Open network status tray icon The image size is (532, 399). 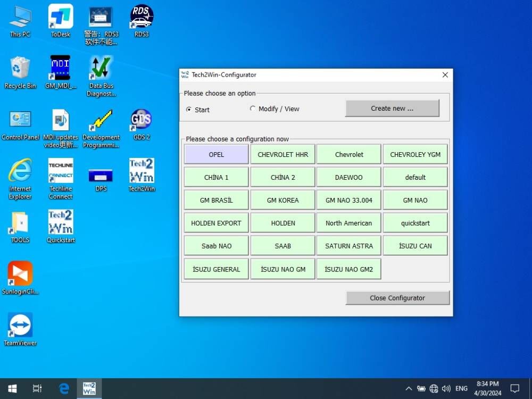click(x=434, y=388)
